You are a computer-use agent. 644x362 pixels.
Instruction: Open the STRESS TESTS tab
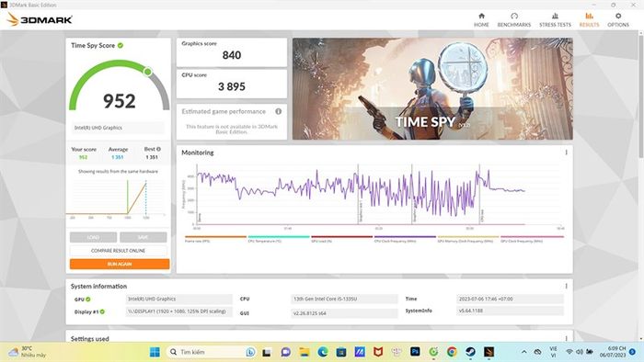(555, 19)
